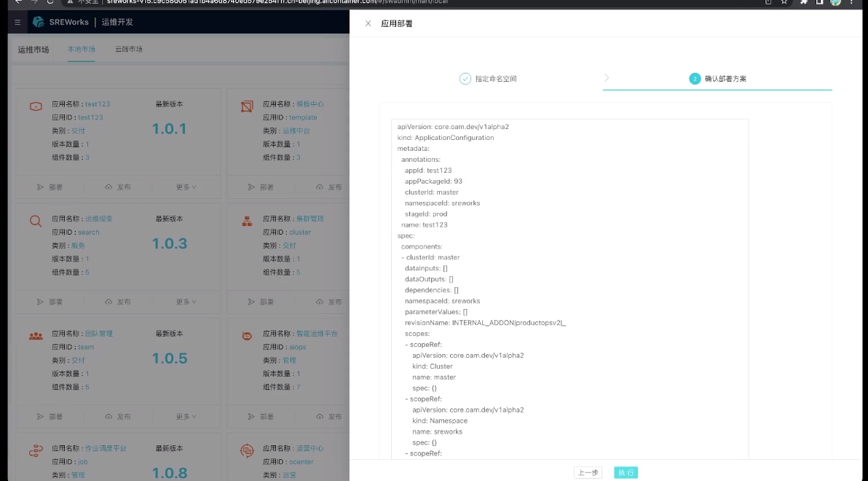Click the 运维搜索 magnifier app icon

coord(36,221)
